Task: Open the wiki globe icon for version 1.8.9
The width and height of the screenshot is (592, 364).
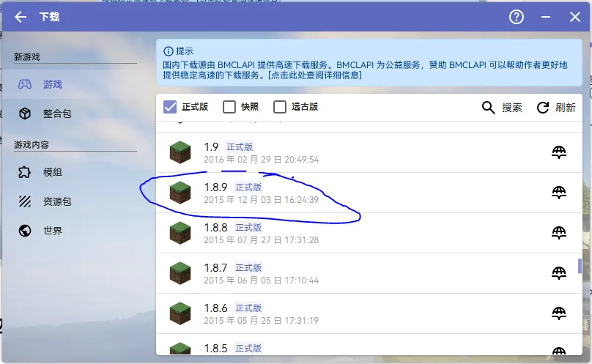Action: (x=558, y=193)
